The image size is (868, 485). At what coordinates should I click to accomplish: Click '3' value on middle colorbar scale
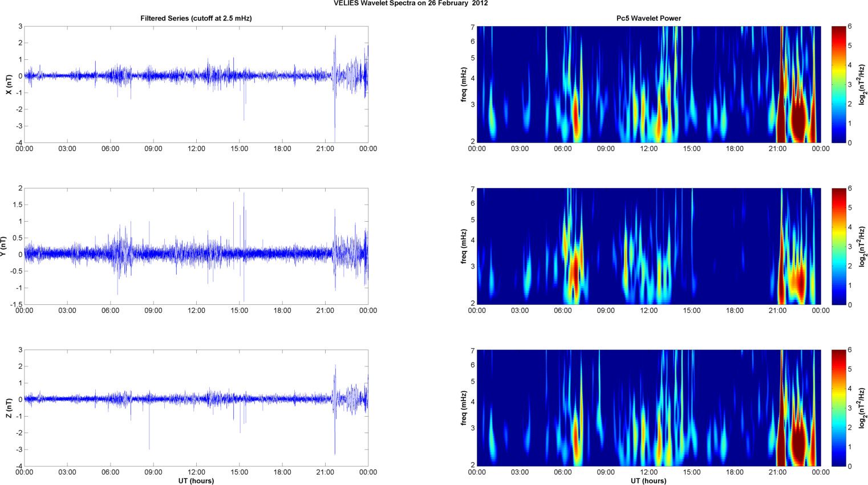(x=850, y=247)
